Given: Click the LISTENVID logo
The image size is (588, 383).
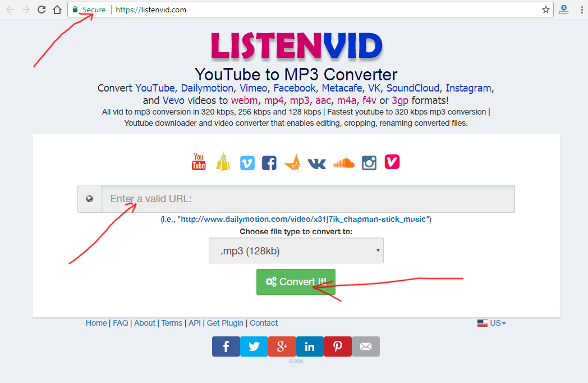Looking at the screenshot, I should pyautogui.click(x=297, y=46).
